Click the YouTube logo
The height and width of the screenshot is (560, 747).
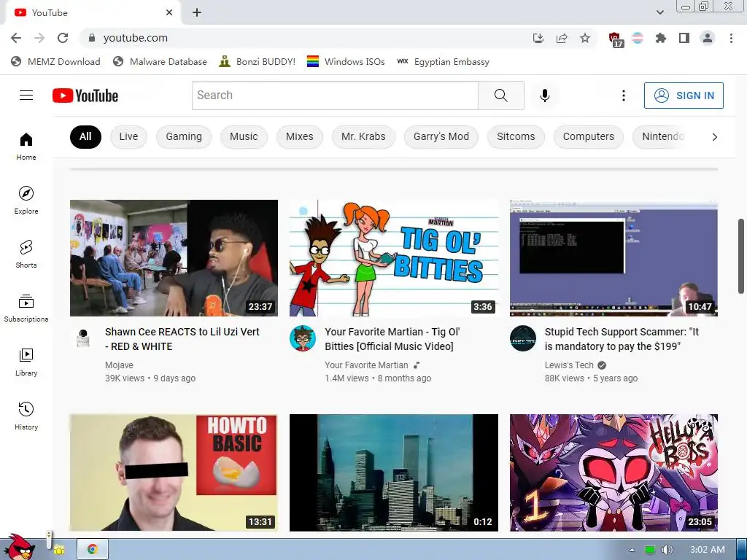[85, 96]
